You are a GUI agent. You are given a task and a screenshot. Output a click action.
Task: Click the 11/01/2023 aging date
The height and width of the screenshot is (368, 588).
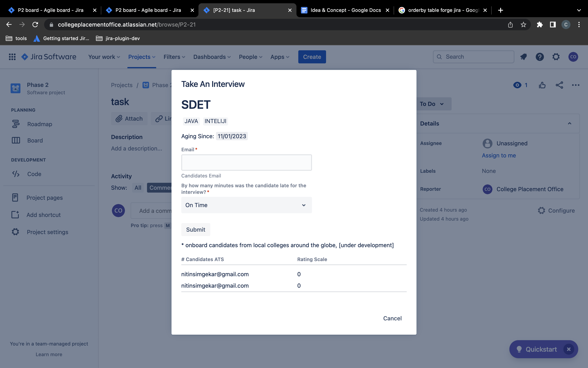coord(232,136)
